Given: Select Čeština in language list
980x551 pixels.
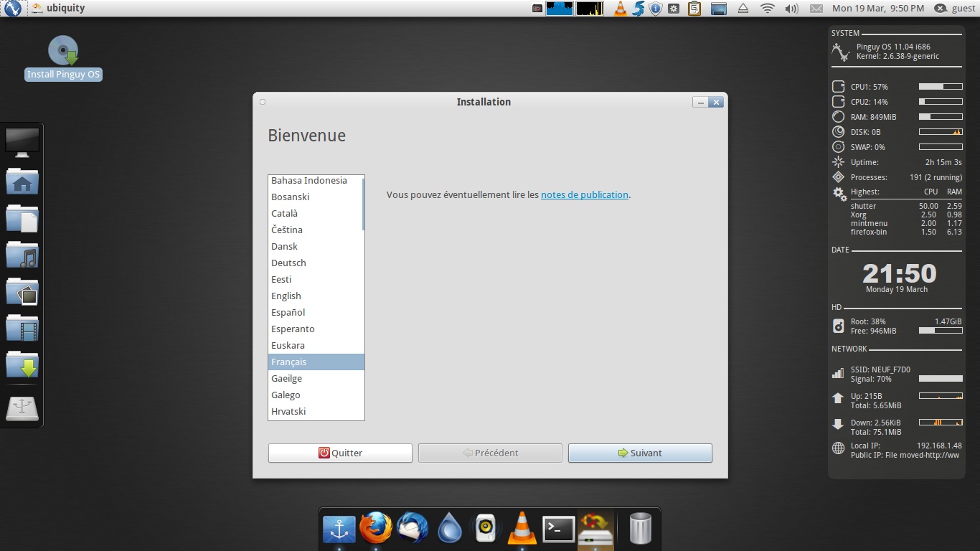Looking at the screenshot, I should click(x=316, y=230).
